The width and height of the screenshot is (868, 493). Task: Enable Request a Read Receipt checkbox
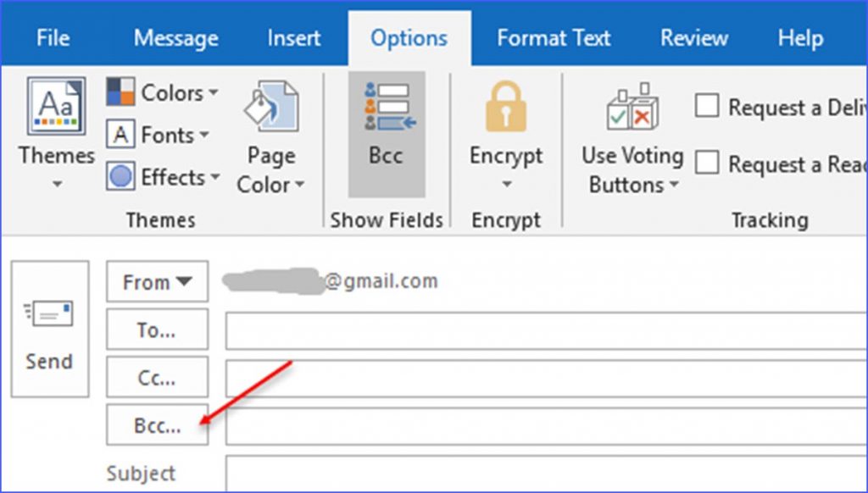pos(708,163)
